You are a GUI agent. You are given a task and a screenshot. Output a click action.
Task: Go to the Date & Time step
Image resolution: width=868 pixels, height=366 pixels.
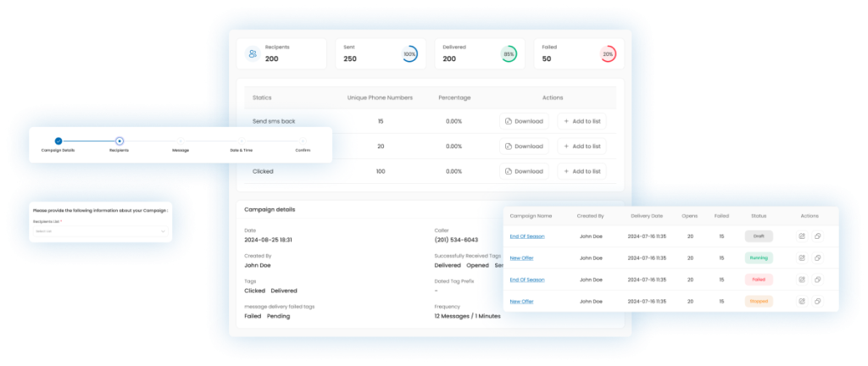click(242, 141)
